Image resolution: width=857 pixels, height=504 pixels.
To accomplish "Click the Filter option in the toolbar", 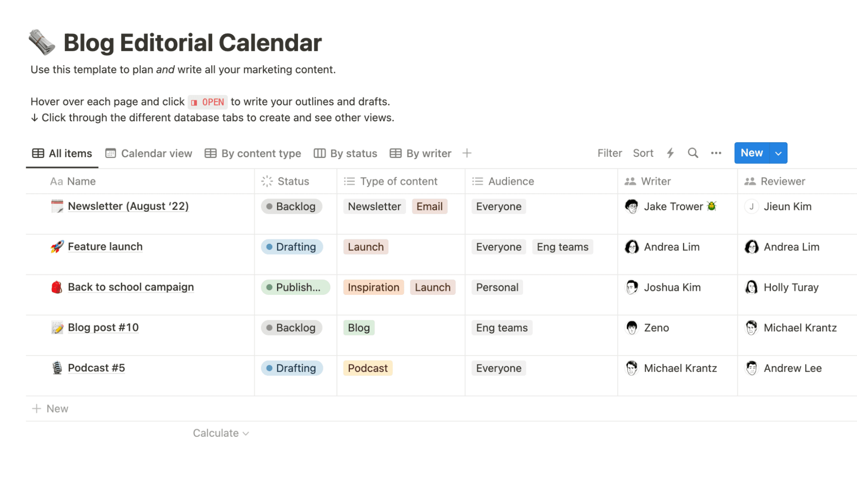I will [x=609, y=153].
